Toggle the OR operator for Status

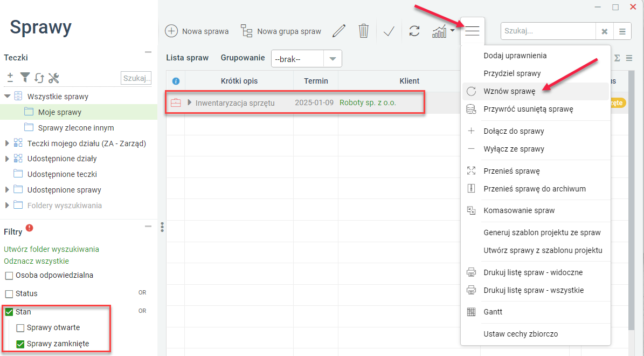click(142, 293)
